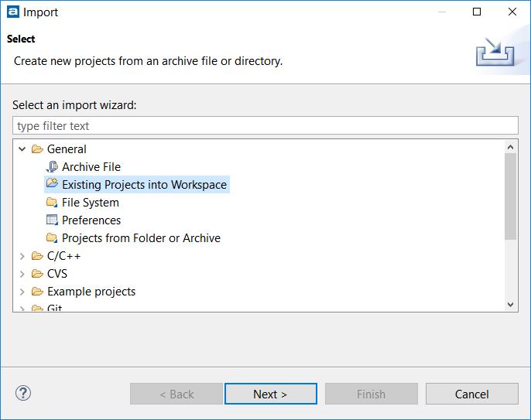This screenshot has height=420, width=531.
Task: Click the Existing Projects into Workspace icon
Action: point(52,183)
